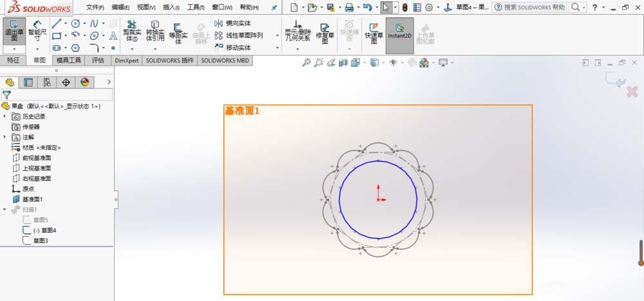Collapse the 扫描1 feature node
Image resolution: width=644 pixels, height=301 pixels.
pos(5,210)
